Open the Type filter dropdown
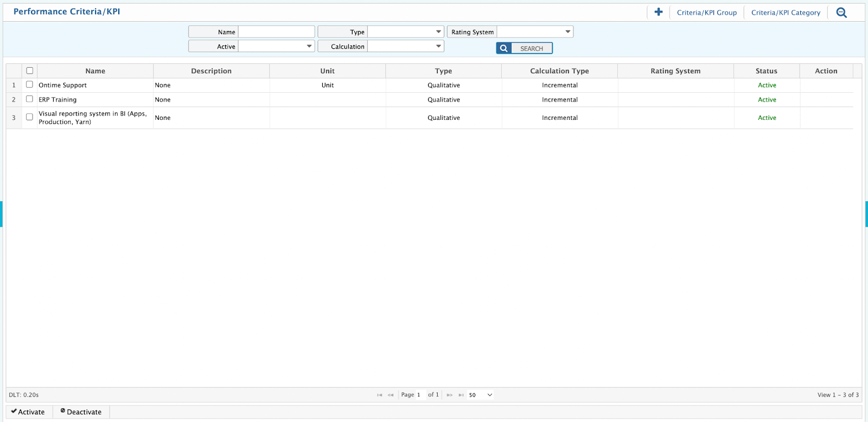Viewport: 868px width, 422px height. [406, 32]
